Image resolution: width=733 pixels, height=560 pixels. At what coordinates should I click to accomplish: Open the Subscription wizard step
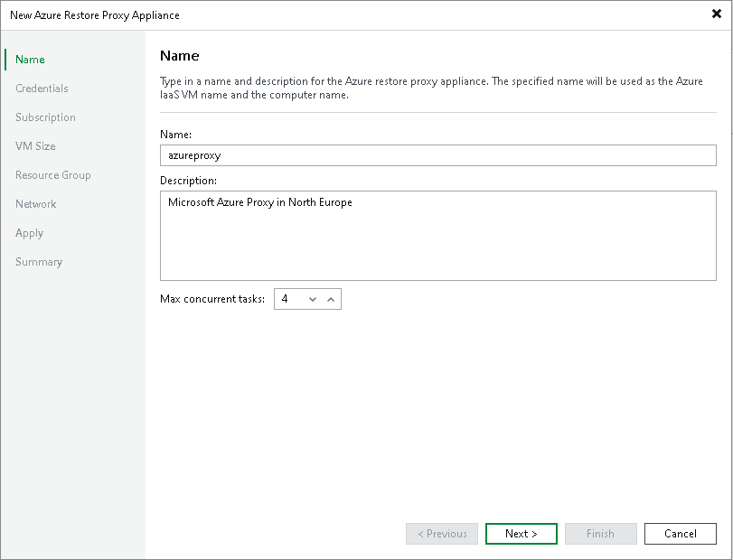tap(45, 117)
